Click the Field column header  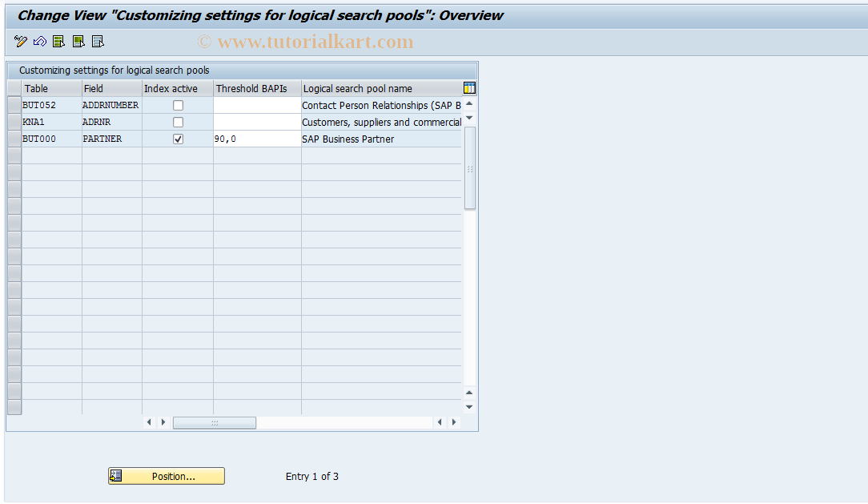click(112, 89)
